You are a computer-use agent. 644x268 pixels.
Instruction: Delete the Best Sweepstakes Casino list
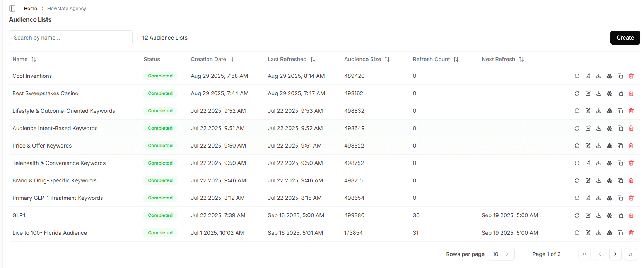click(x=631, y=93)
